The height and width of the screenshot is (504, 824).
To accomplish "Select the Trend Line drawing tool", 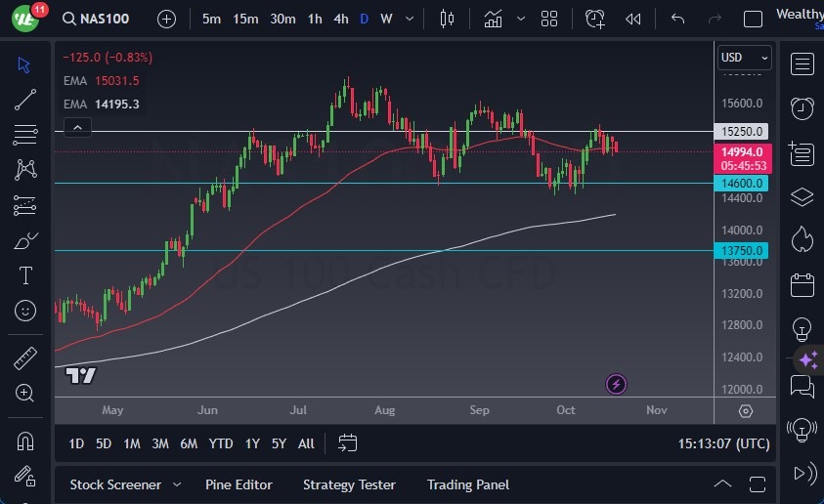I will [25, 99].
